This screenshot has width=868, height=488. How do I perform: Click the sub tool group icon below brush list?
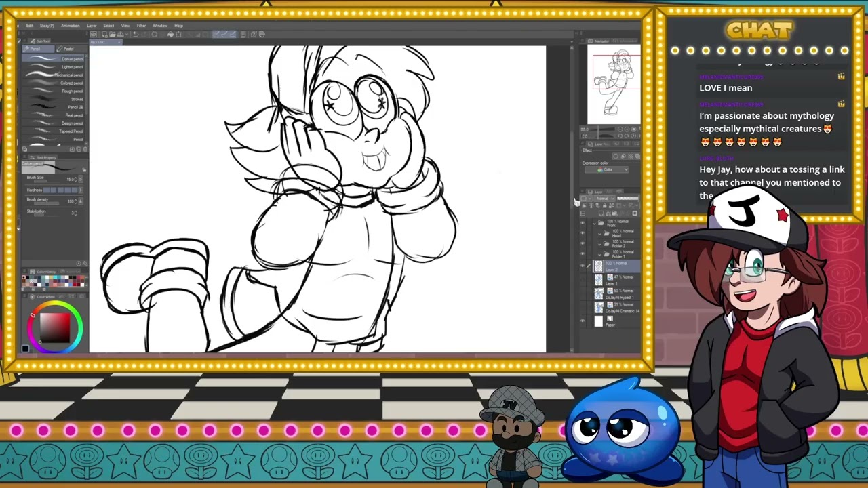point(24,149)
